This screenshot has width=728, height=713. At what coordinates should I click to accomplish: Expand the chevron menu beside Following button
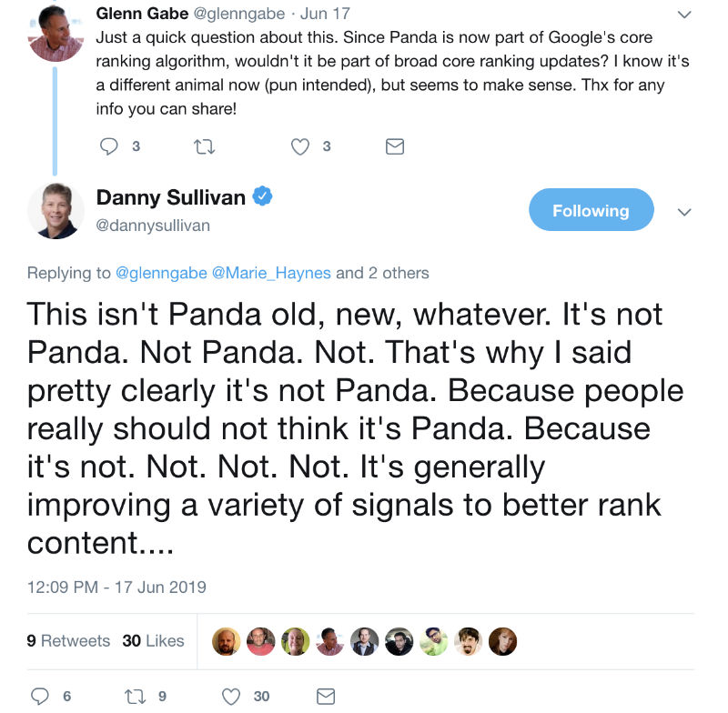click(684, 211)
